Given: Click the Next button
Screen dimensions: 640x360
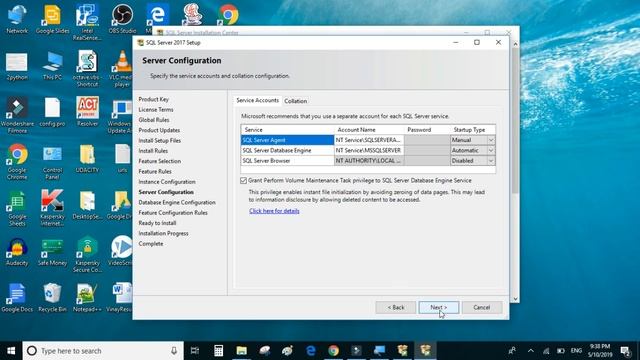Looking at the screenshot, I should pyautogui.click(x=438, y=307).
